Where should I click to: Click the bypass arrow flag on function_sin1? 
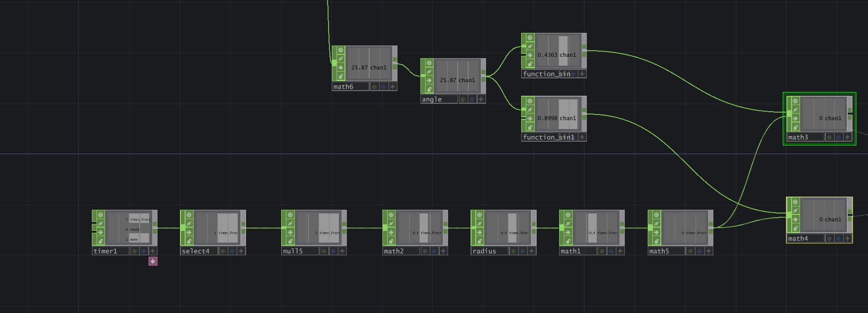[x=530, y=118]
